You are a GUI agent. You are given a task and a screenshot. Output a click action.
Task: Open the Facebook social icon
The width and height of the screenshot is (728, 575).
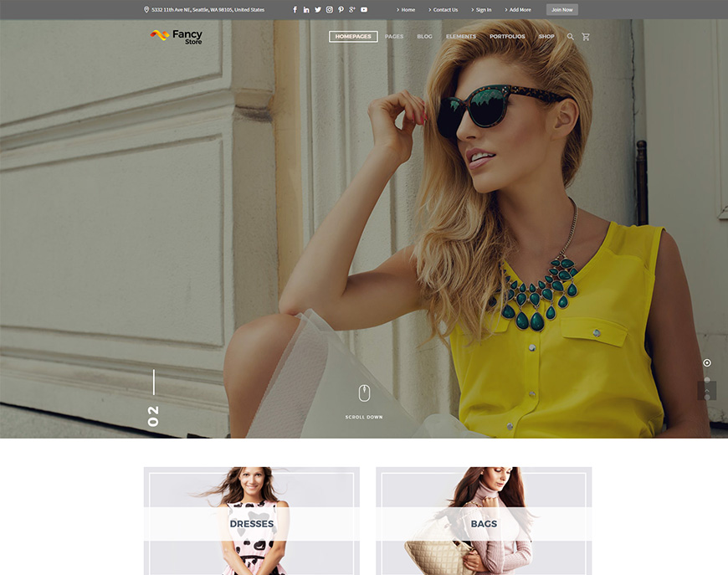295,8
